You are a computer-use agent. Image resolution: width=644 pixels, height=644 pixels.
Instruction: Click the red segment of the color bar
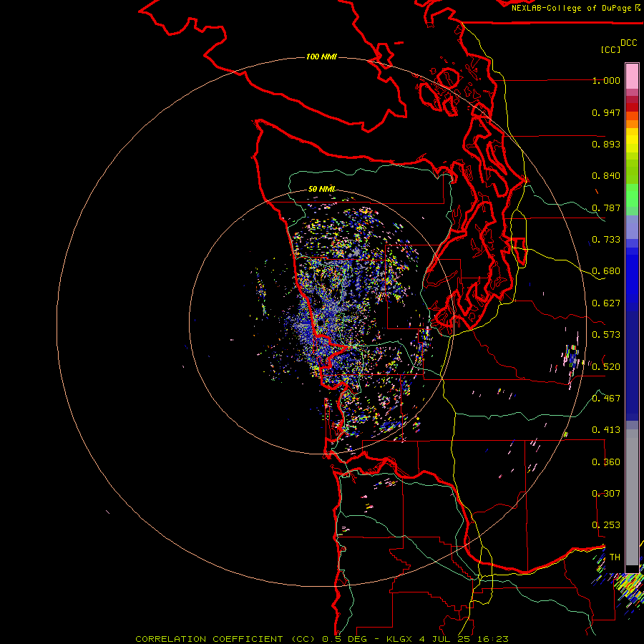coord(632,107)
